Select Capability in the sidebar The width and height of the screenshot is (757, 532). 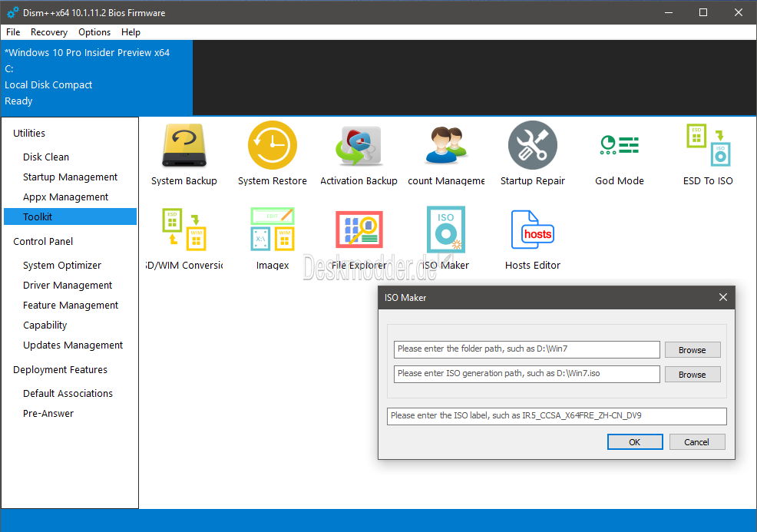pyautogui.click(x=45, y=325)
